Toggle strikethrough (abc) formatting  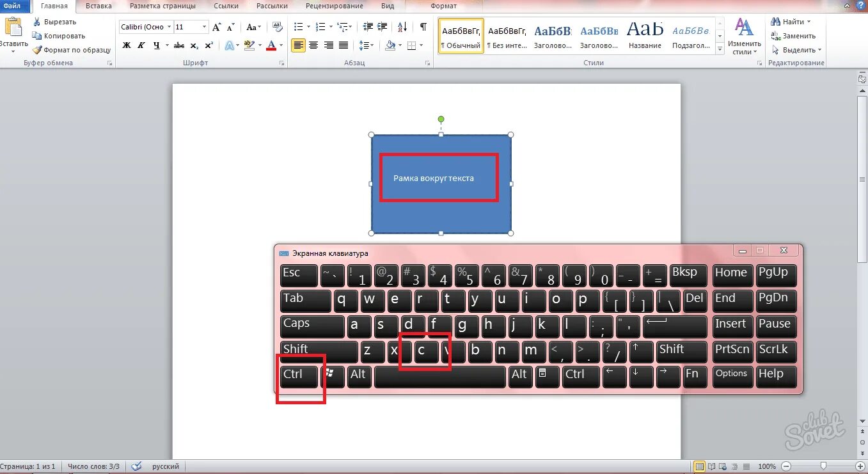click(179, 45)
